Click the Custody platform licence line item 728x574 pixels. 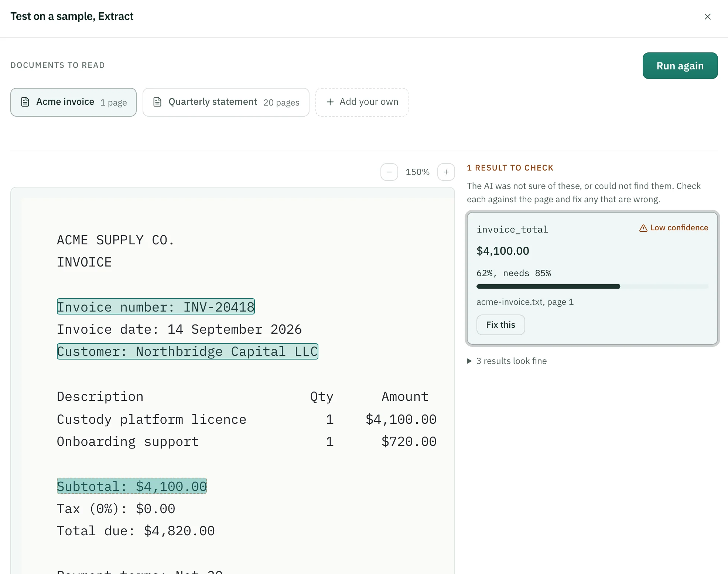247,419
